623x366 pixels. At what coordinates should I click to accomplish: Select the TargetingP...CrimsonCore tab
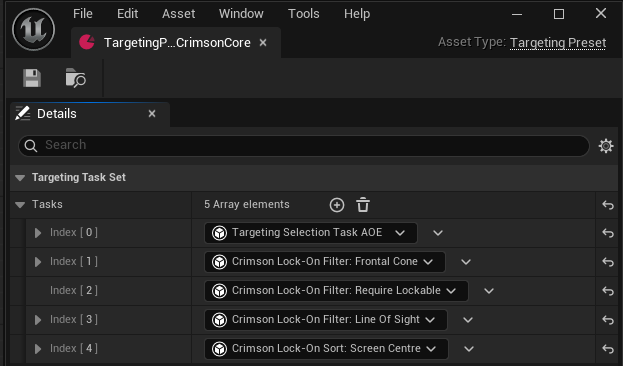click(176, 43)
